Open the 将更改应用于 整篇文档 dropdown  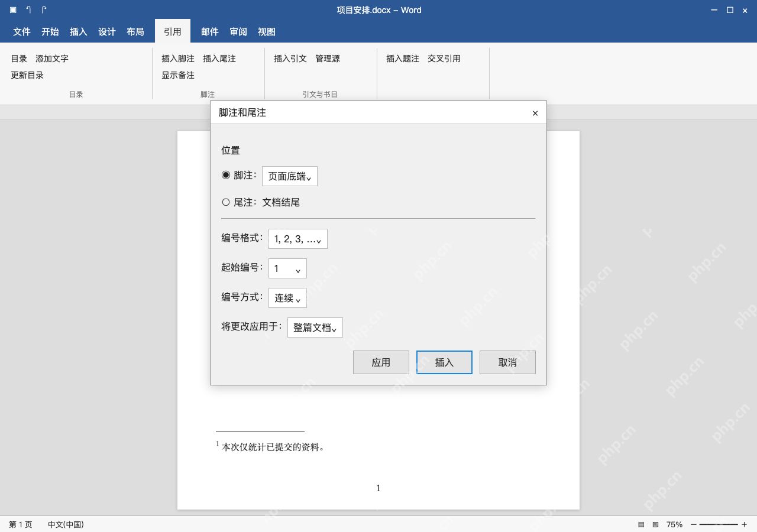[x=315, y=327]
